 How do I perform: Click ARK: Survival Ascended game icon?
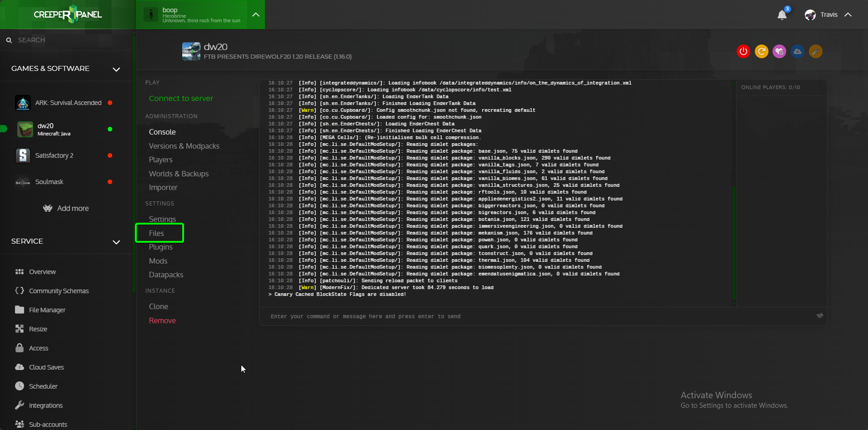23,103
